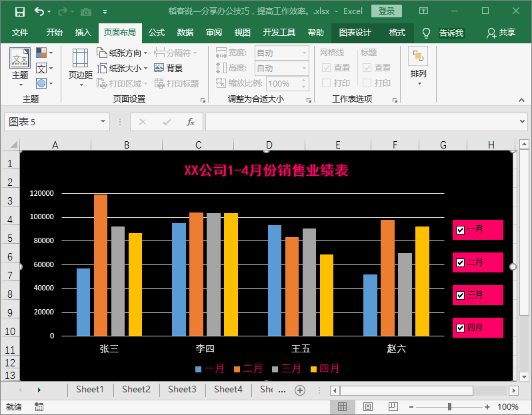Screen dimensions: 532x415
Task: Switch to the Home (开始) tab
Action: coord(54,33)
